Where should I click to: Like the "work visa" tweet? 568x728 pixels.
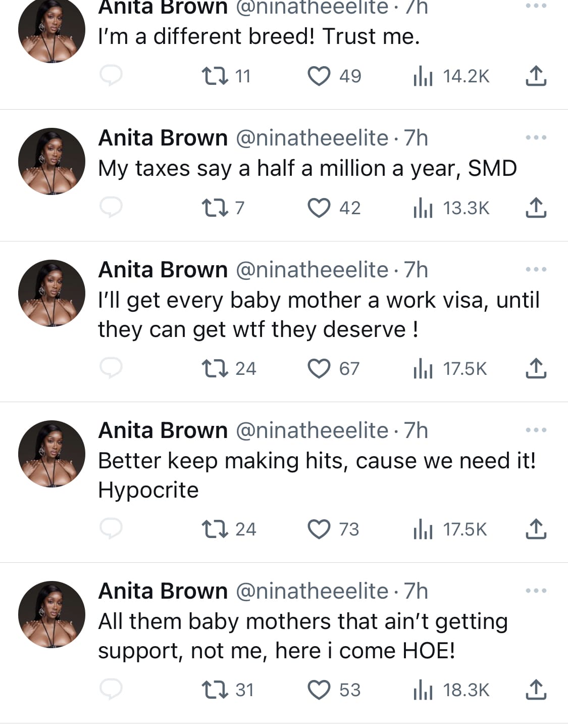(319, 368)
